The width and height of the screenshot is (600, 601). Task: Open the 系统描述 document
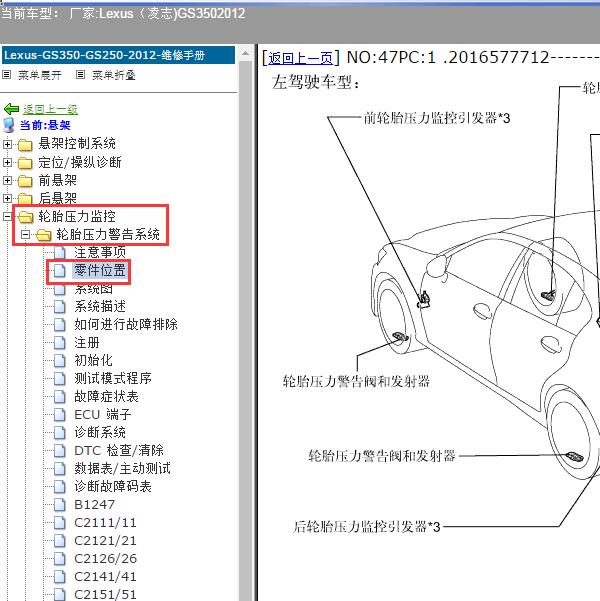(100, 307)
